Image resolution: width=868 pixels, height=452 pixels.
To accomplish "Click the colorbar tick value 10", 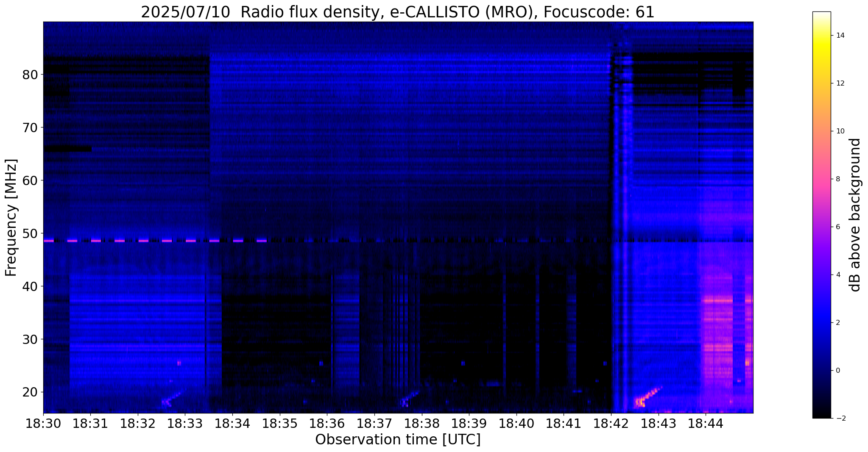I will pos(840,131).
